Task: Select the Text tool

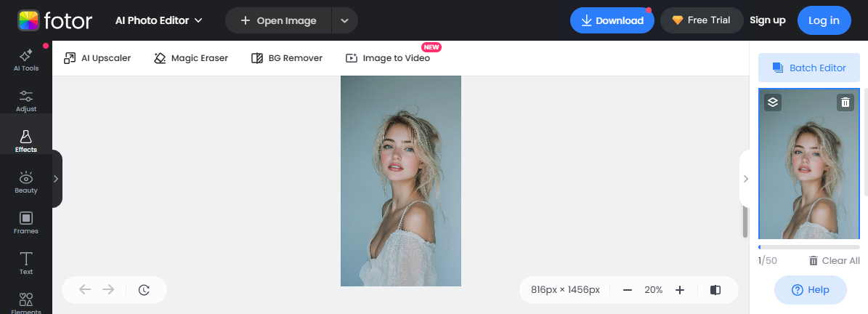Action: tap(25, 263)
